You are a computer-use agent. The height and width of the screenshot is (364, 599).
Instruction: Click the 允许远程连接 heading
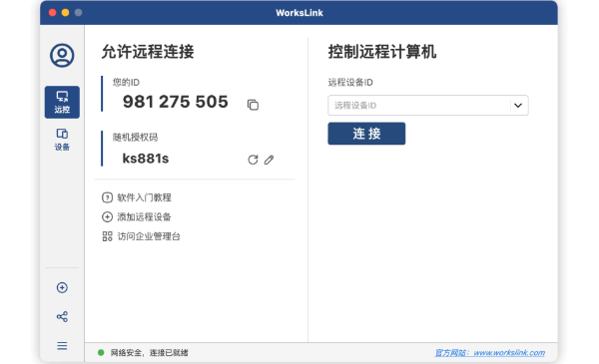pos(148,52)
